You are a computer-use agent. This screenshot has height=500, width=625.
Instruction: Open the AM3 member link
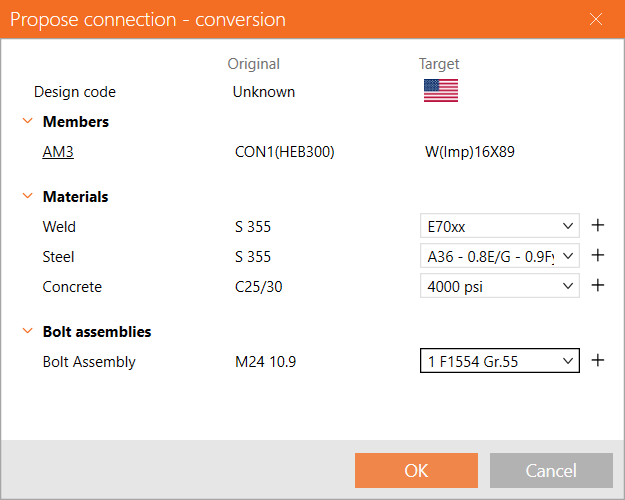(x=58, y=152)
